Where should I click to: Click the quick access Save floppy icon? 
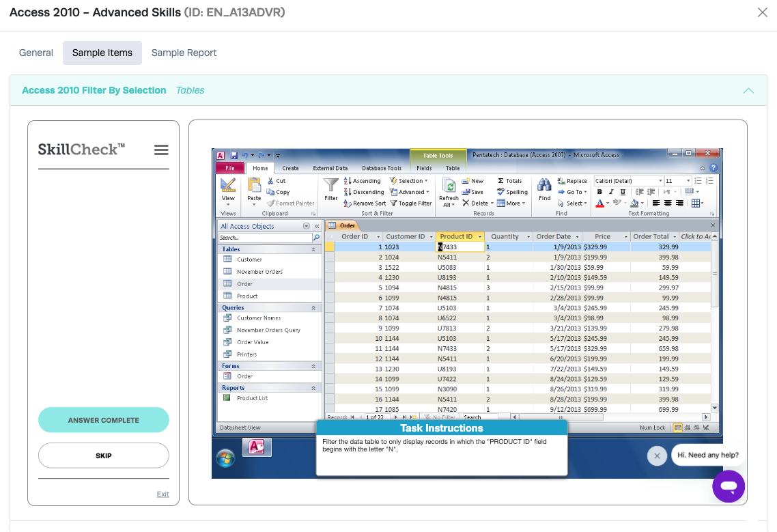tap(234, 155)
